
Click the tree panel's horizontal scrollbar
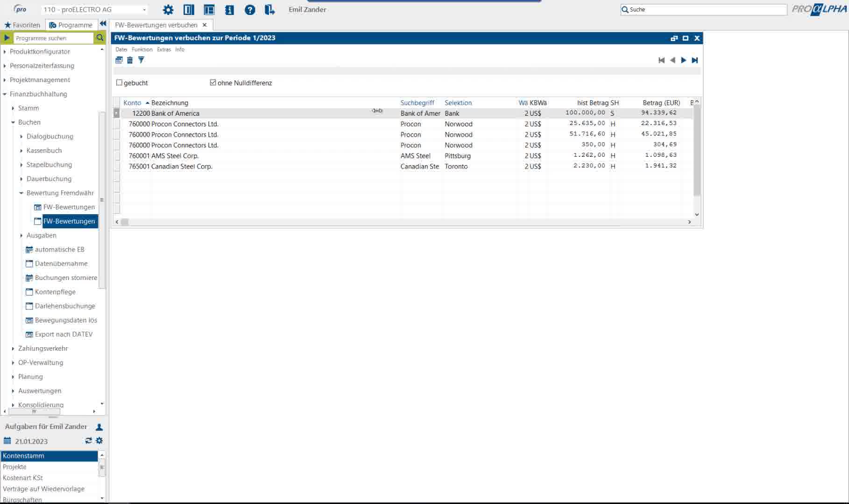click(x=35, y=412)
